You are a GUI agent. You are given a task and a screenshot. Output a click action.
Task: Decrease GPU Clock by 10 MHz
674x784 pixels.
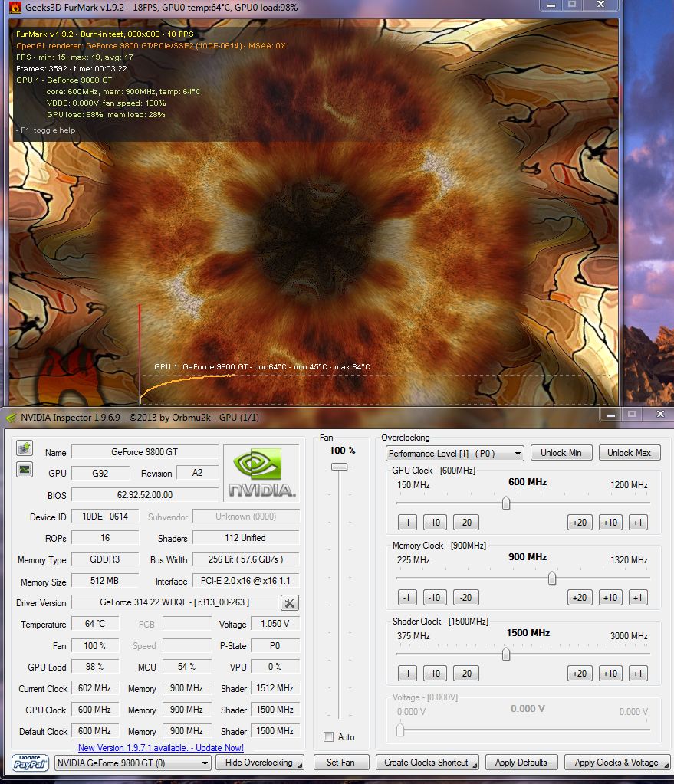(434, 523)
